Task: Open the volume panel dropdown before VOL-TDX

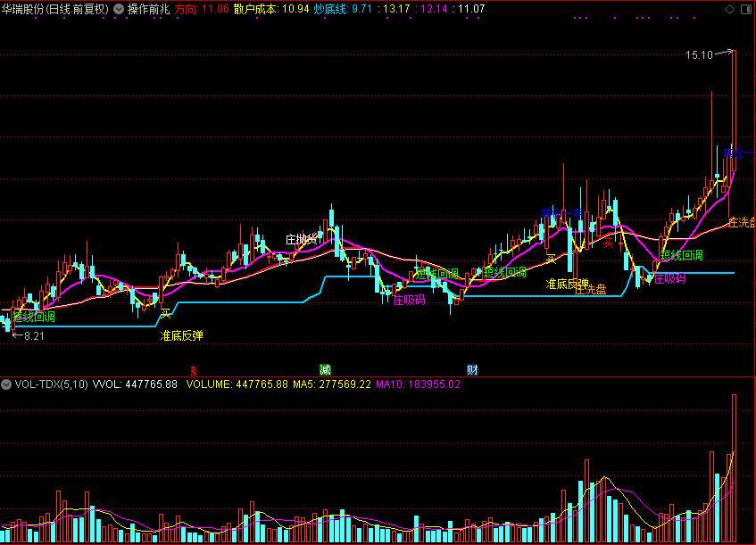Action: (x=6, y=384)
